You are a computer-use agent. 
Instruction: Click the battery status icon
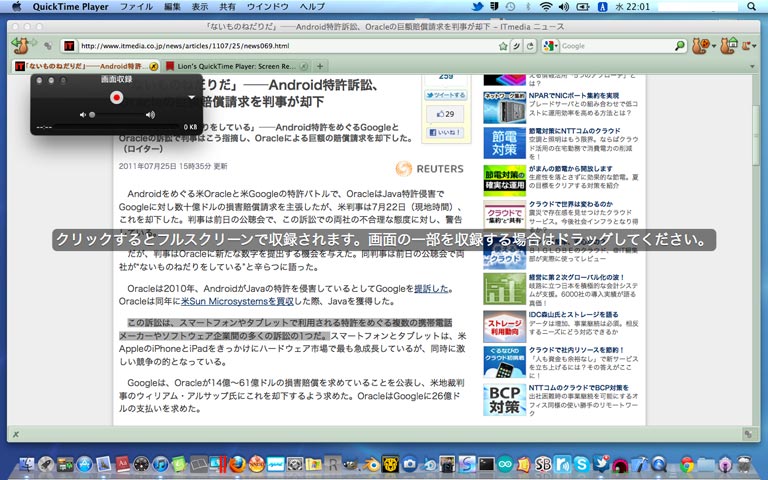click(x=583, y=6)
